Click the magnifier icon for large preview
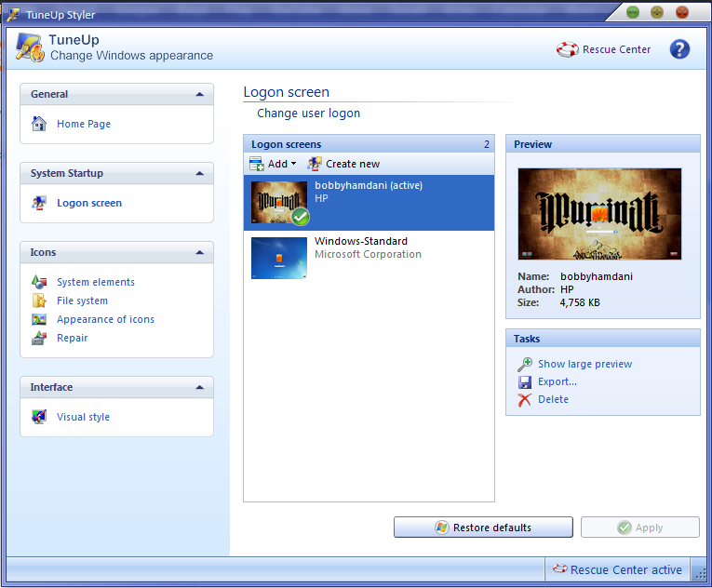The width and height of the screenshot is (712, 588). 525,364
